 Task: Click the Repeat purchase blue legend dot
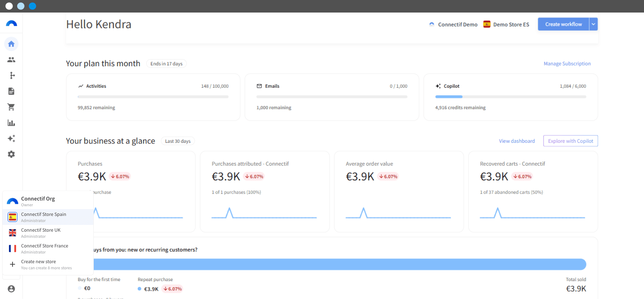[x=140, y=289]
